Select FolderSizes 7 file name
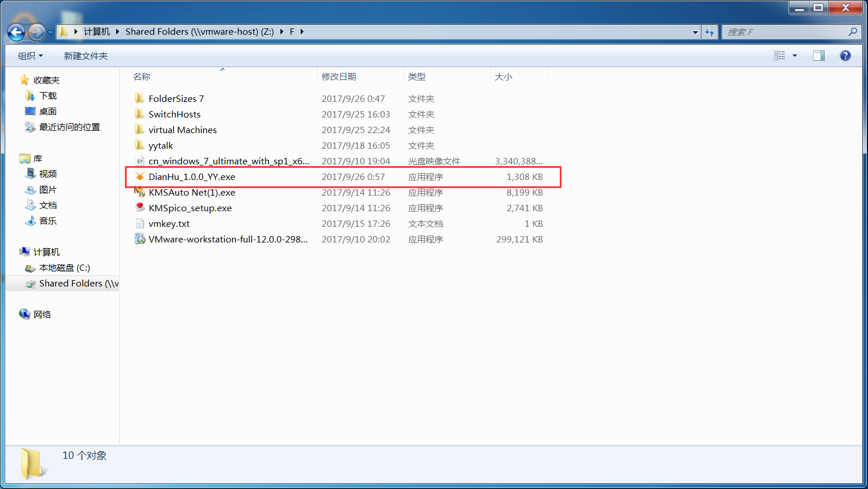 click(176, 98)
